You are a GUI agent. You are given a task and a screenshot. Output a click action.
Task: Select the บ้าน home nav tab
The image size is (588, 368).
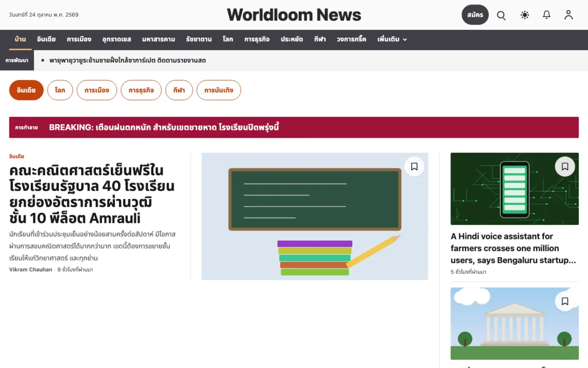21,39
